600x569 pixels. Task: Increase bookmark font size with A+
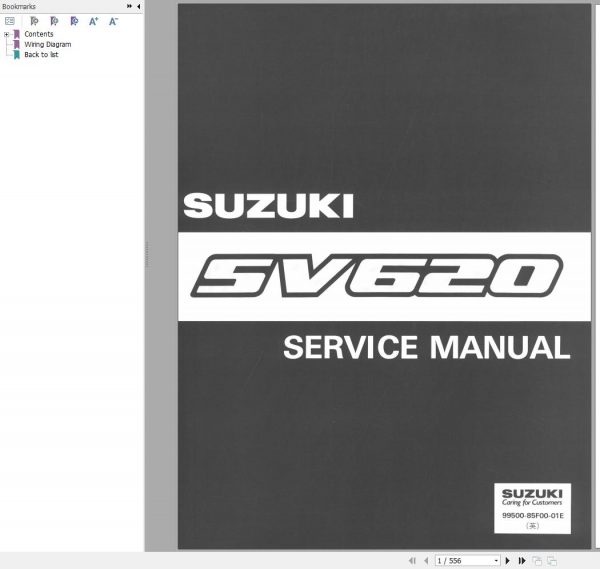[93, 21]
